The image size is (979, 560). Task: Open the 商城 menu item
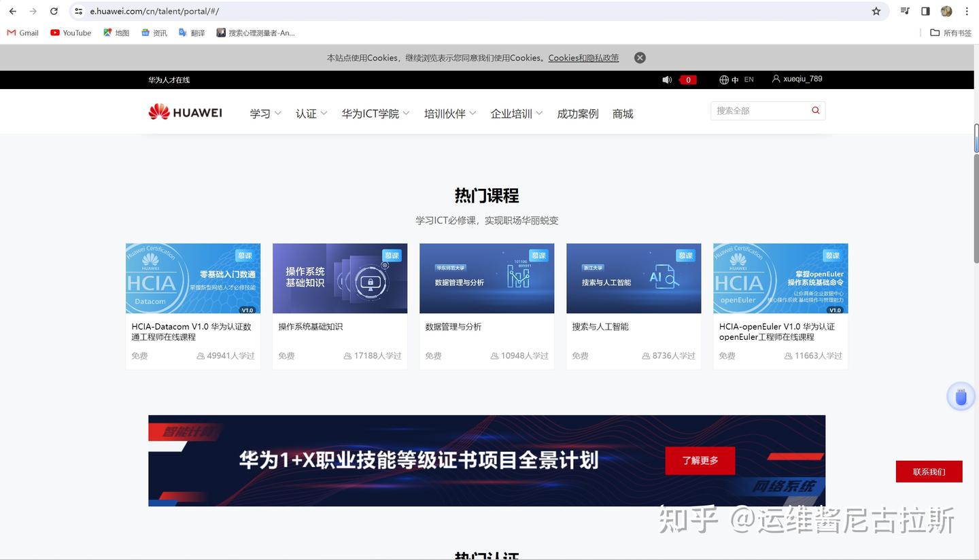coord(622,113)
